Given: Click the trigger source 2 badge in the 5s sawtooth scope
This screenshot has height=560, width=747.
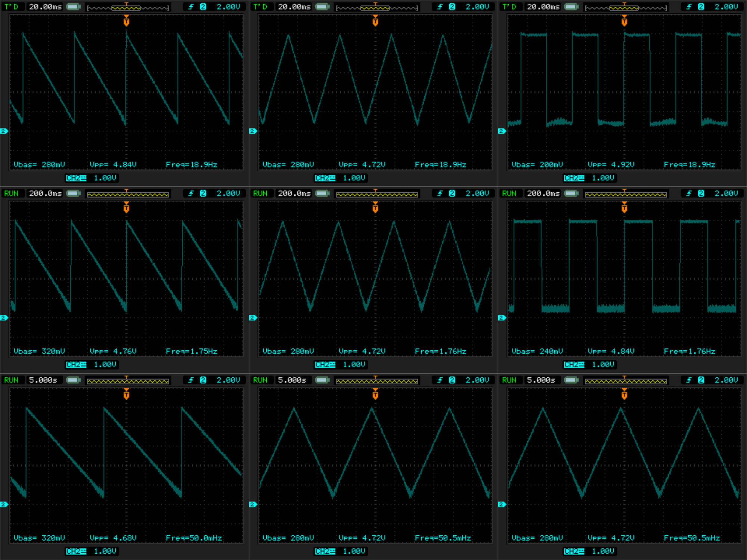Looking at the screenshot, I should 203,380.
